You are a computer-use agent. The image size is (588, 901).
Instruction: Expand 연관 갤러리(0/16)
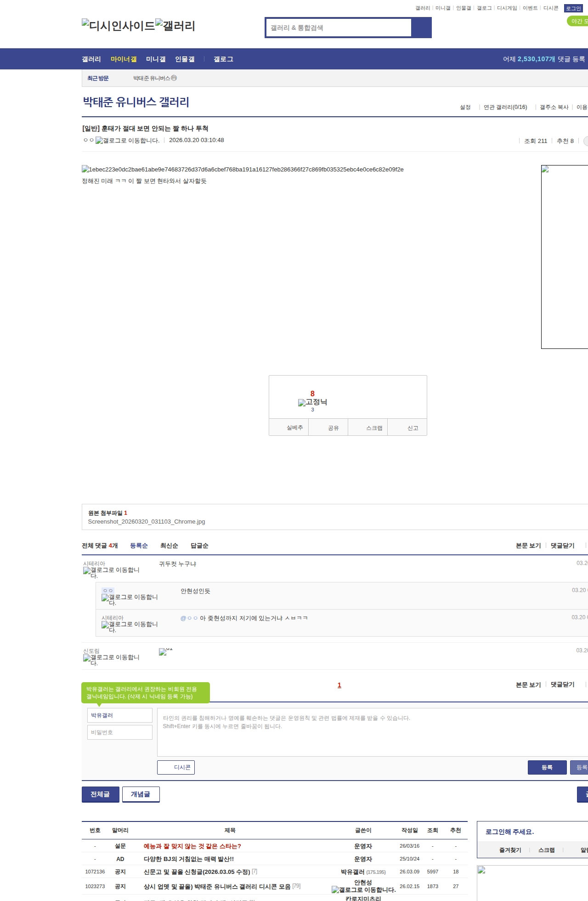[505, 107]
